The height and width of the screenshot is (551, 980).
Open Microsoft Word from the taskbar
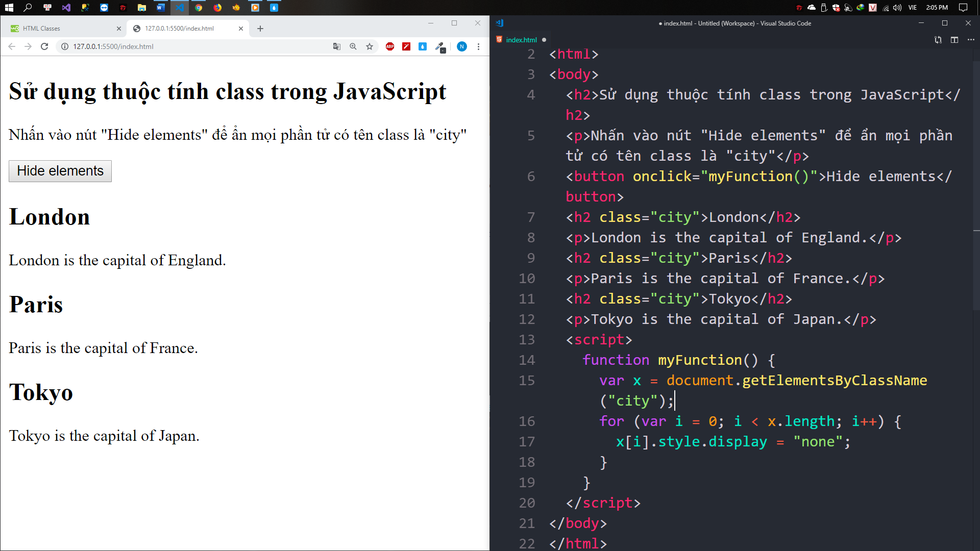point(160,8)
